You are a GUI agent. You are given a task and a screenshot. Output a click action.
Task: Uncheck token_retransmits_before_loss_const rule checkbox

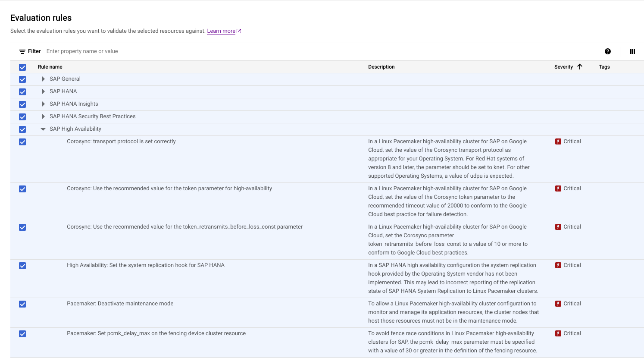pos(22,227)
